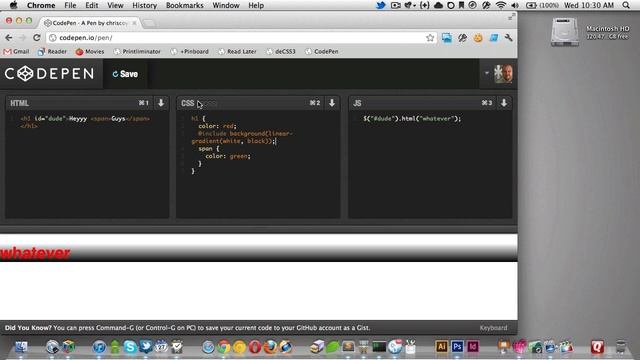Viewport: 640px width, 360px height.
Task: Click the CSS panel title
Action: click(x=187, y=103)
